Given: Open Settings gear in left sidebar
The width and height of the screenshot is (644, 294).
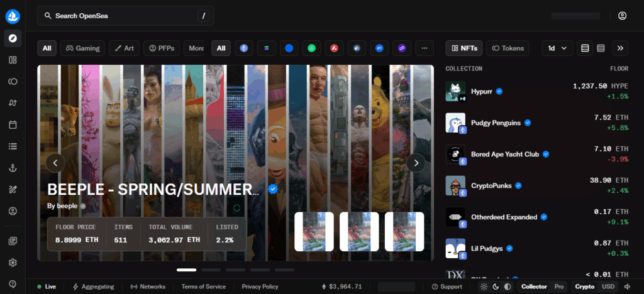Looking at the screenshot, I should [x=13, y=263].
